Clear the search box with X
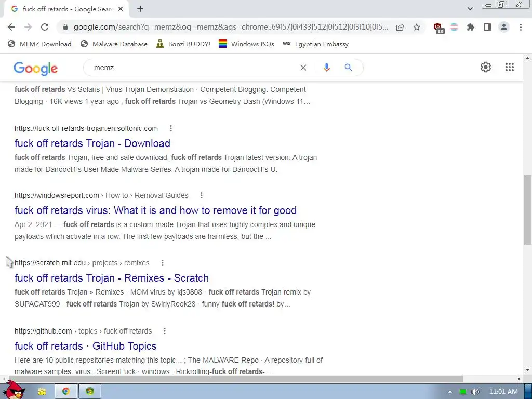Viewport: 532px width, 399px height. (x=303, y=68)
